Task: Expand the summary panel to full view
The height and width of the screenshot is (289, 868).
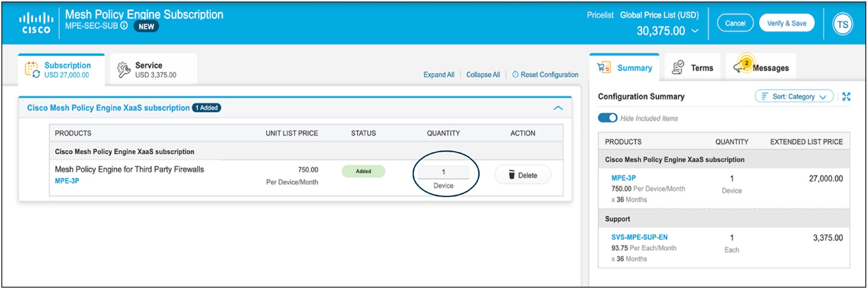Action: 846,97
